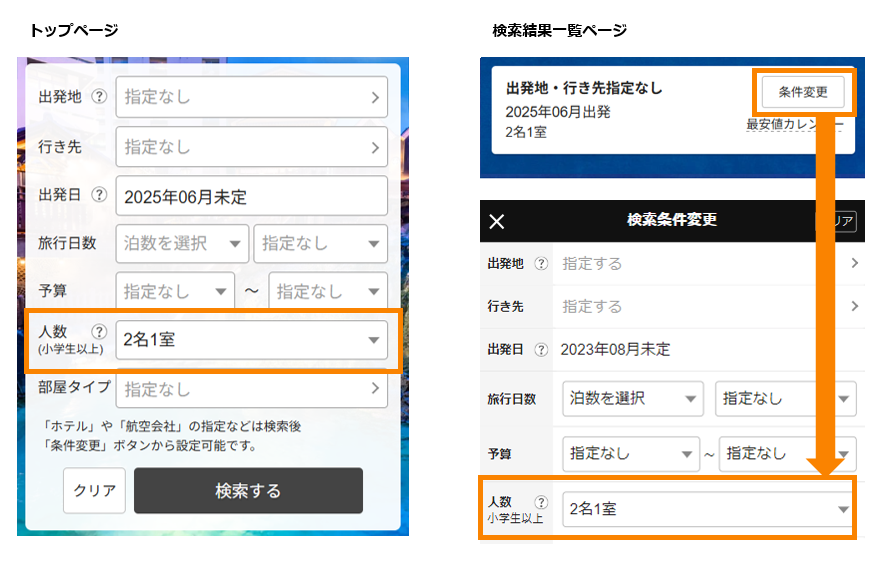Open 泊数を選択 dropdown in 検索条件変更 panel
This screenshot has width=887, height=572.
tap(632, 399)
